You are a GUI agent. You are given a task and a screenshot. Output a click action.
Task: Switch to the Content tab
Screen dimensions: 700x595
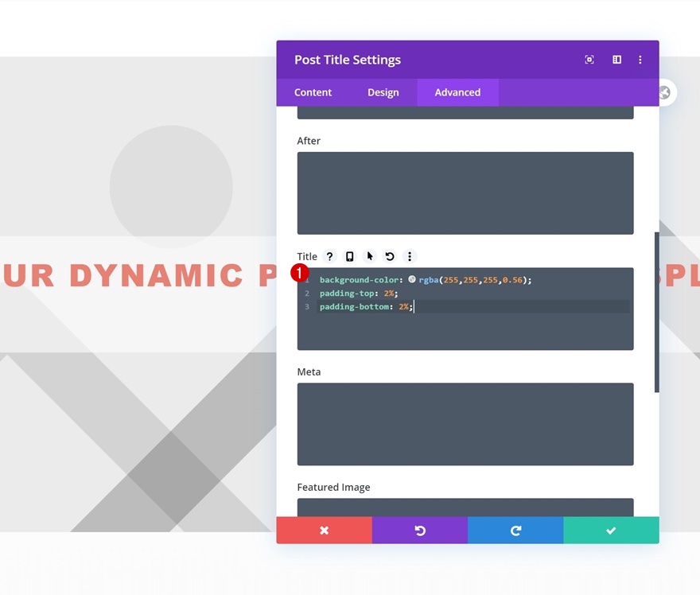[x=313, y=92]
